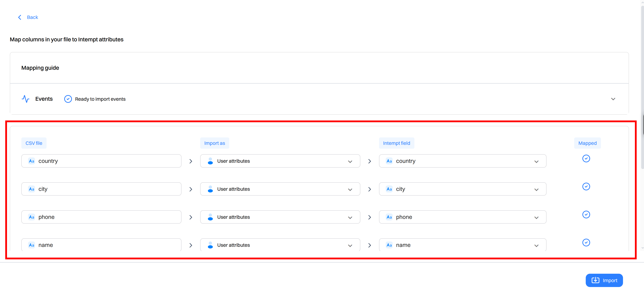
Task: Click the user icon in country Import as
Action: click(210, 161)
